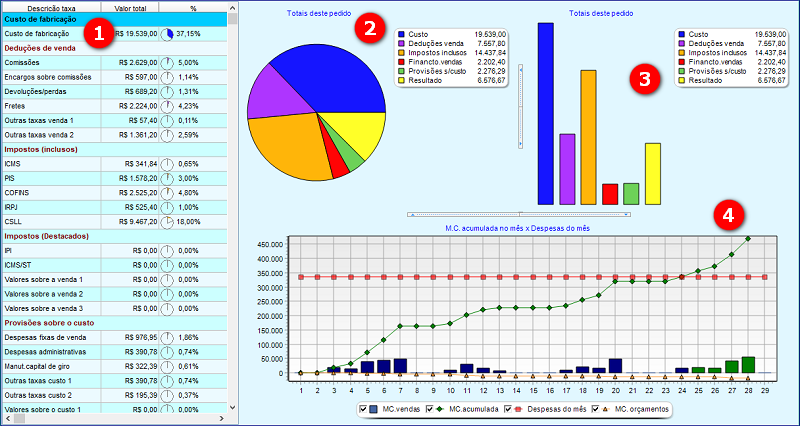This screenshot has width=800, height=426.
Task: Click day 20 dark blue MC.vendas bar
Action: 615,366
